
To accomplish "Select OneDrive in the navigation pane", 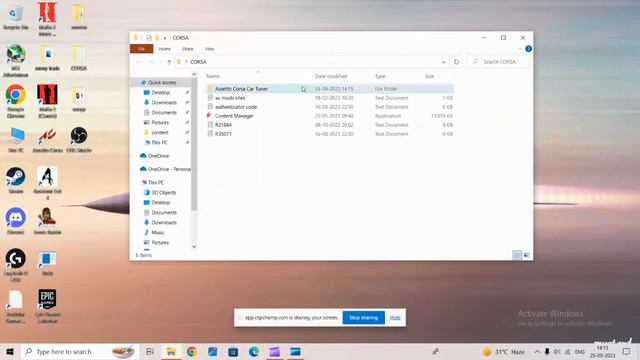I will click(158, 156).
